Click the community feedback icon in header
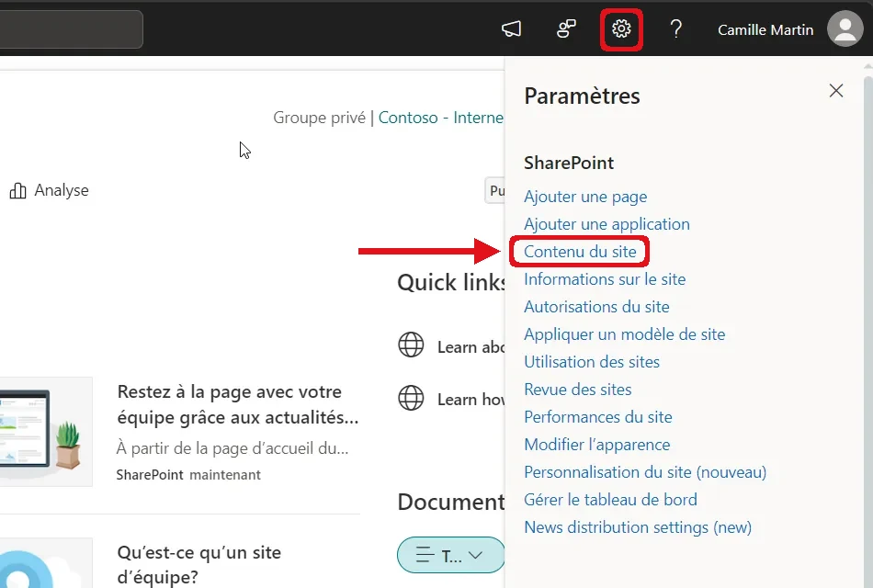The width and height of the screenshot is (873, 588). 566,28
